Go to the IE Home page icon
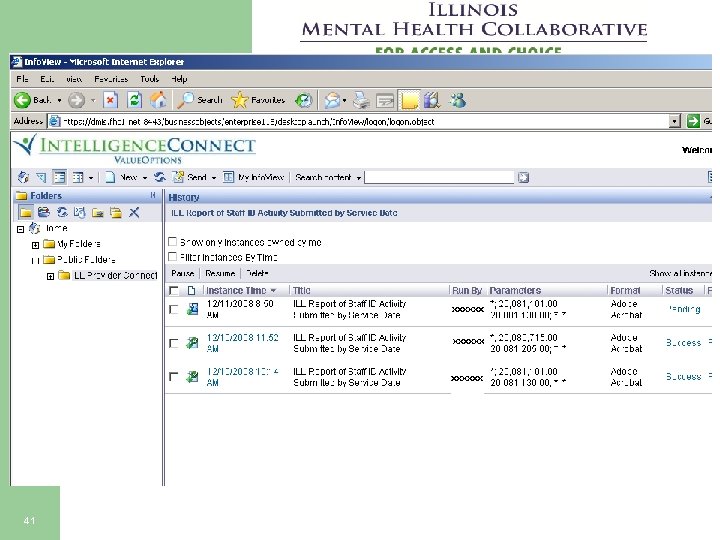Screen dimensions: 720x540 coord(158,100)
